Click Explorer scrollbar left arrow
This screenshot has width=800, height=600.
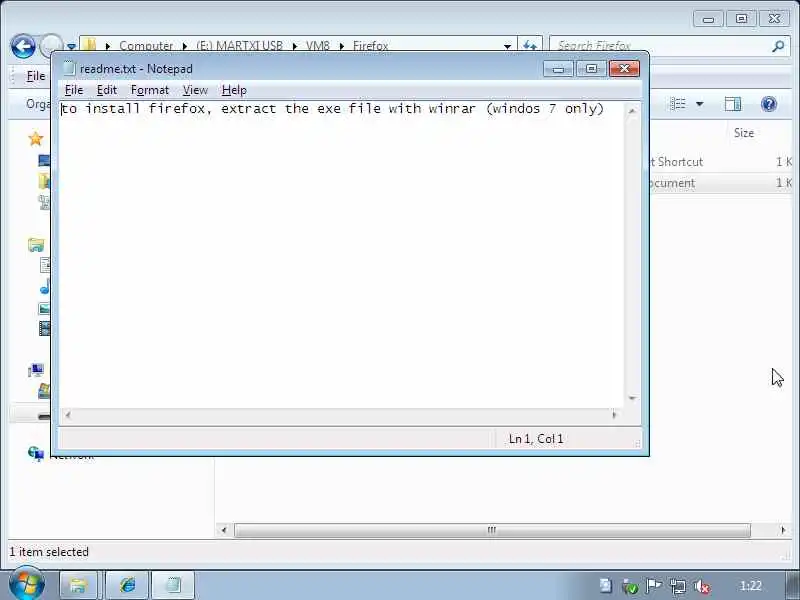click(x=223, y=530)
